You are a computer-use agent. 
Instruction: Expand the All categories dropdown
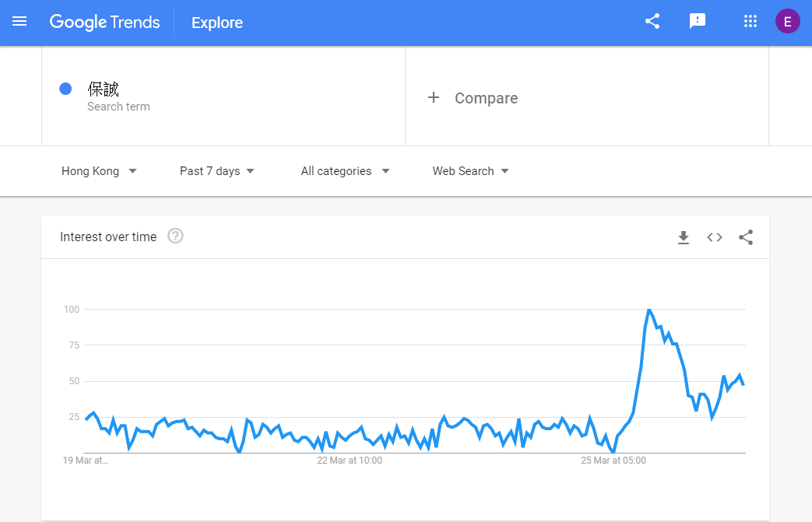(x=345, y=170)
